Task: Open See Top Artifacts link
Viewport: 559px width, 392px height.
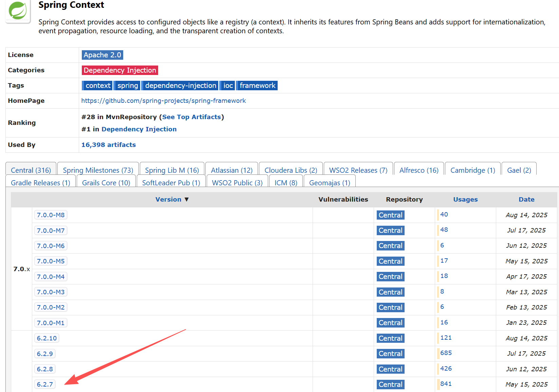Action: 191,117
